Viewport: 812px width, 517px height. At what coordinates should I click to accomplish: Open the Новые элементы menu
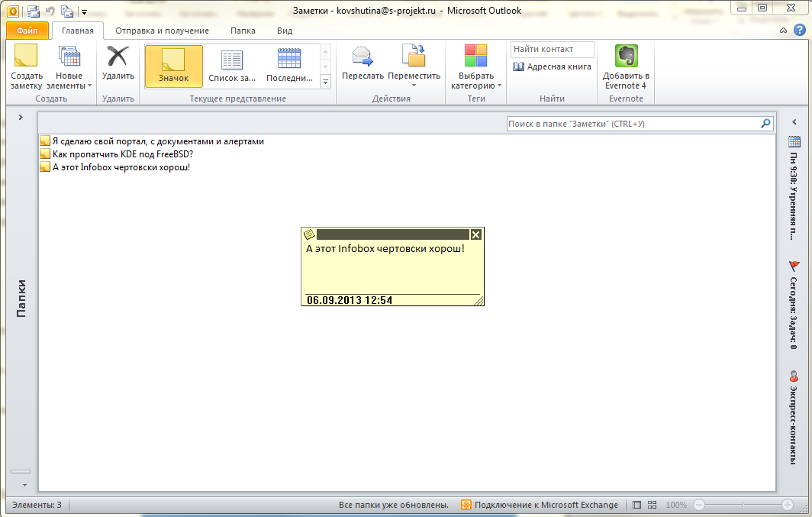(x=69, y=67)
